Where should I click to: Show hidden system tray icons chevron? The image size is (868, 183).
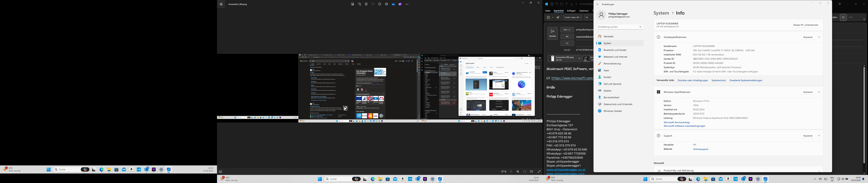click(x=815, y=179)
